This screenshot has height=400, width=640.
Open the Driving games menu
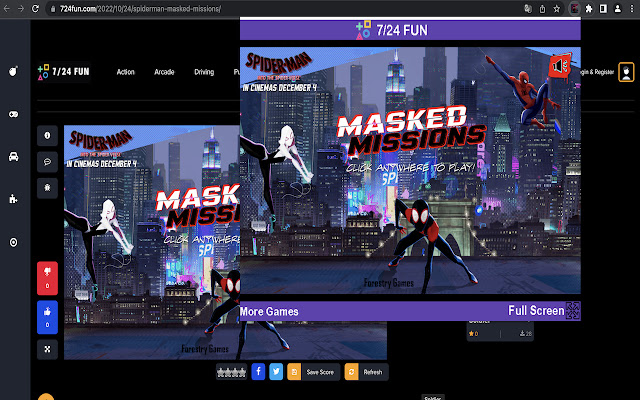(204, 72)
